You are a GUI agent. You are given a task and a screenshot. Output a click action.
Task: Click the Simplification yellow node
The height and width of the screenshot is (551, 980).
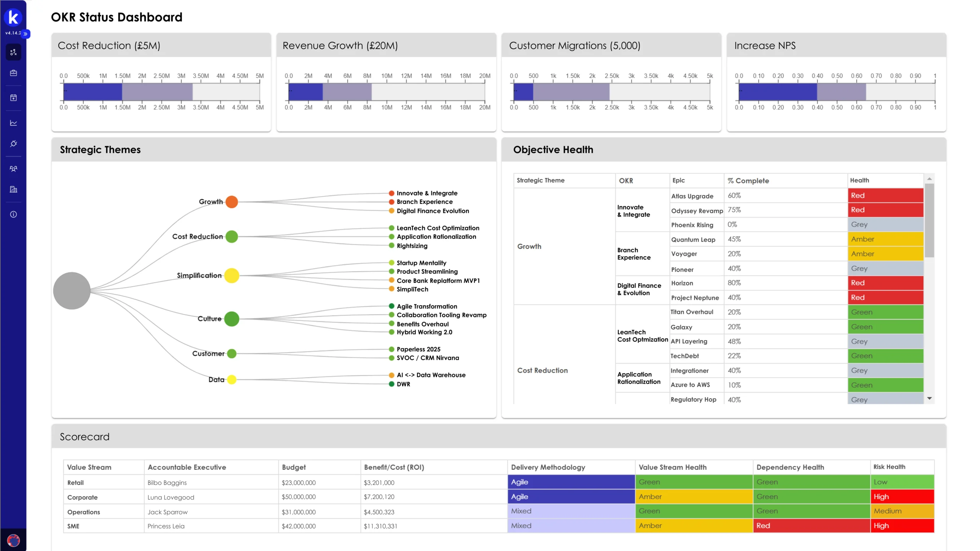232,275
